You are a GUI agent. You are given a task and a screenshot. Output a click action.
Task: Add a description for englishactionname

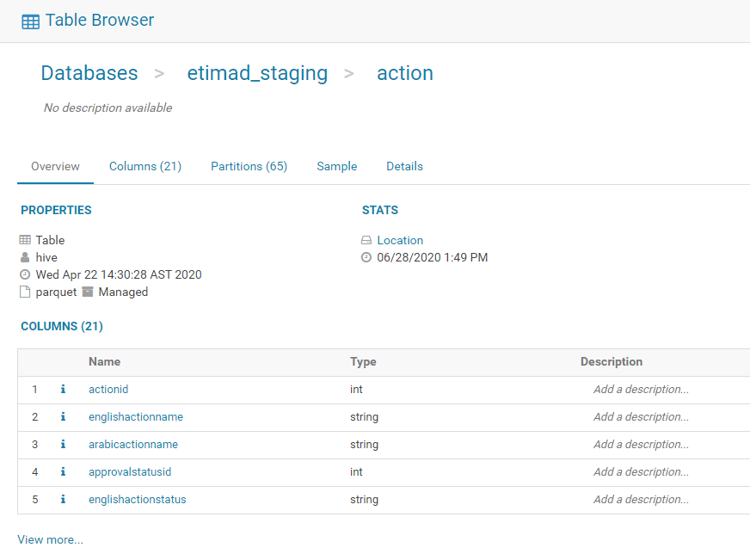[x=641, y=417]
